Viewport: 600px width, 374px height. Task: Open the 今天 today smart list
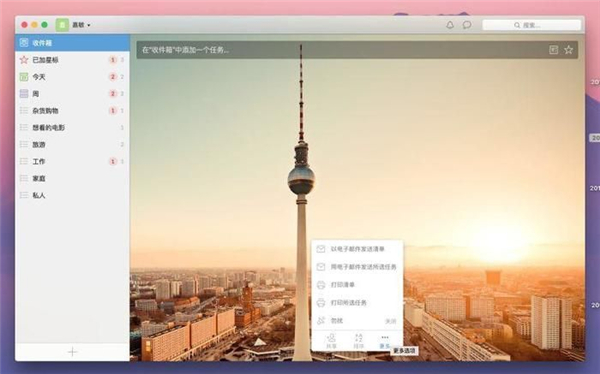[72, 77]
